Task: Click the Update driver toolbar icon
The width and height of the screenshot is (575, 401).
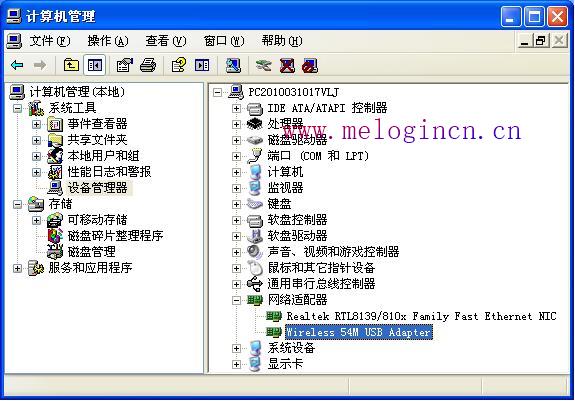Action: [x=263, y=66]
